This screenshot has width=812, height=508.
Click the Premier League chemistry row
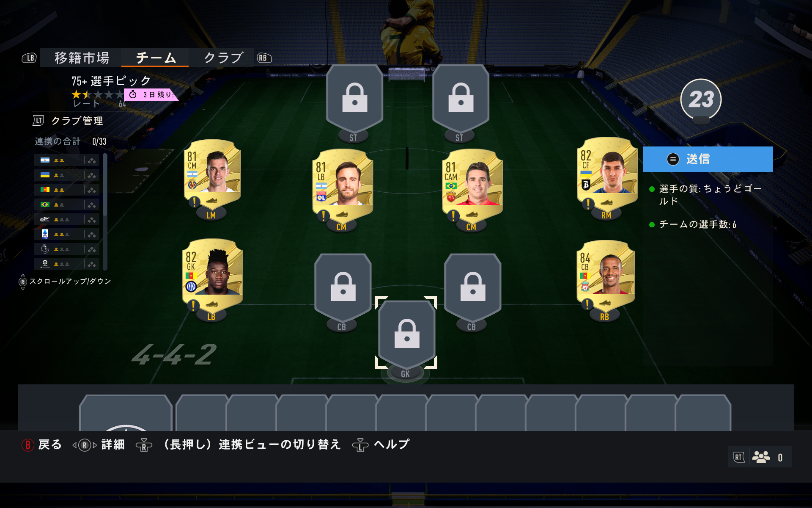tap(67, 249)
